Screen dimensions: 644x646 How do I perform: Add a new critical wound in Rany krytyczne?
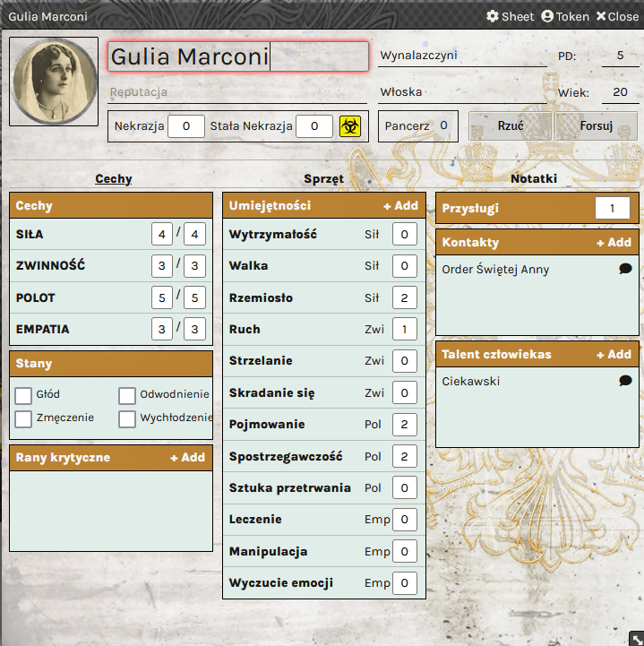[187, 457]
